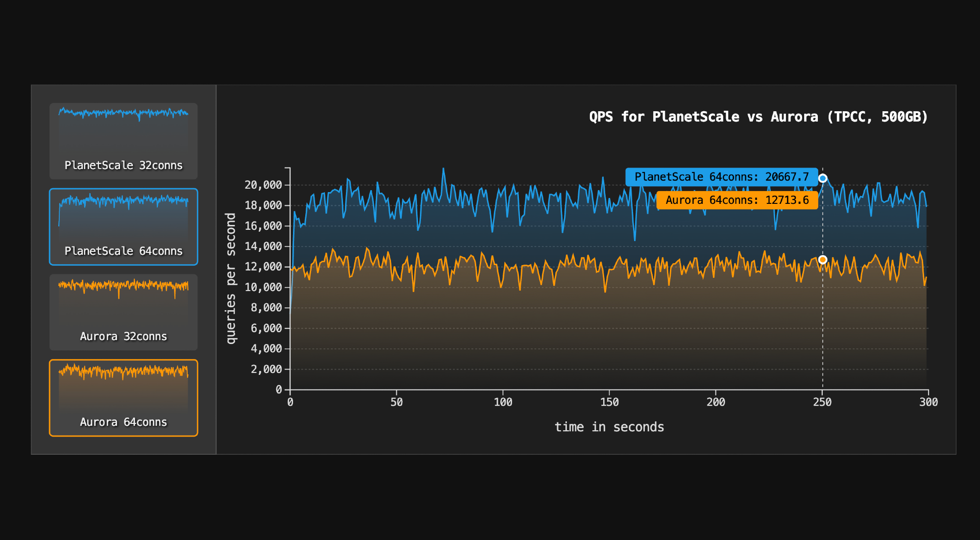Screen dimensions: 980x540
Task: Click the 0 tick on the time axis
Action: click(290, 402)
